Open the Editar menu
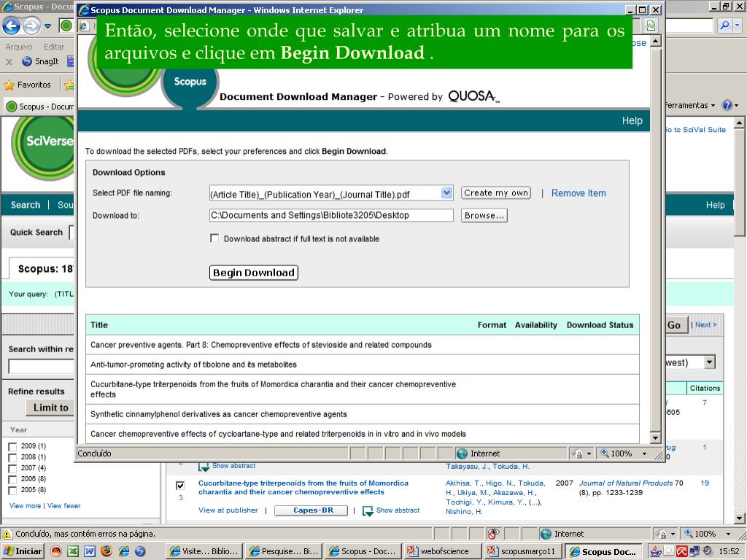The height and width of the screenshot is (560, 747). (x=54, y=47)
